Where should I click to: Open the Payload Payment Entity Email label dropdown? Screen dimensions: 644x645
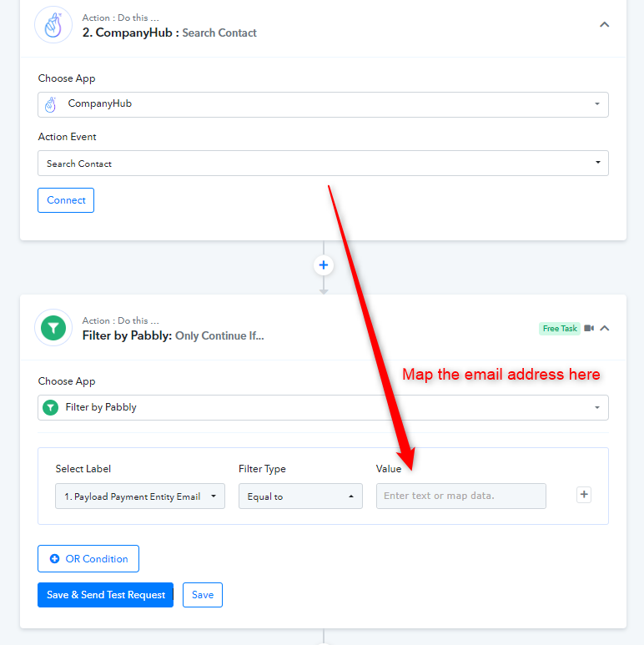tap(140, 496)
